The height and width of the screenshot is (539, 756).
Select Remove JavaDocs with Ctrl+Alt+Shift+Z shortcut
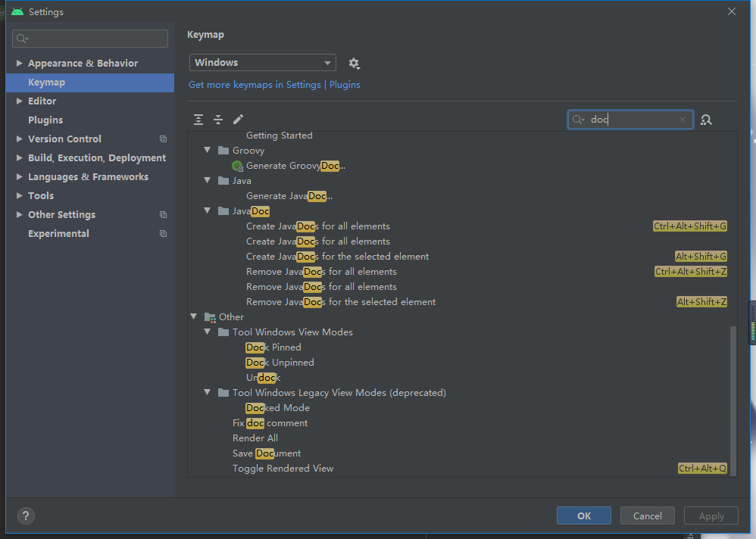coord(322,272)
